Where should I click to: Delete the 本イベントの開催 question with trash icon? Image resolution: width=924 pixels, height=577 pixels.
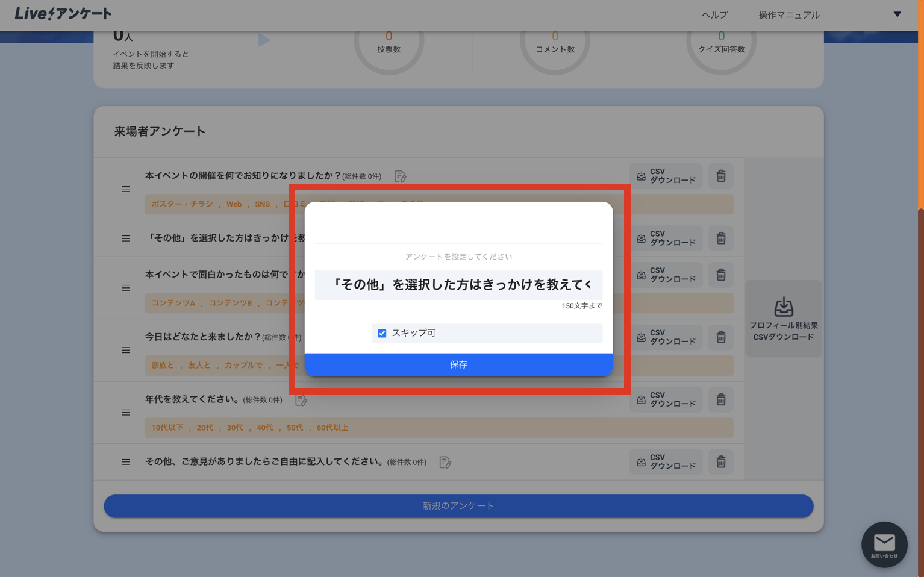720,176
